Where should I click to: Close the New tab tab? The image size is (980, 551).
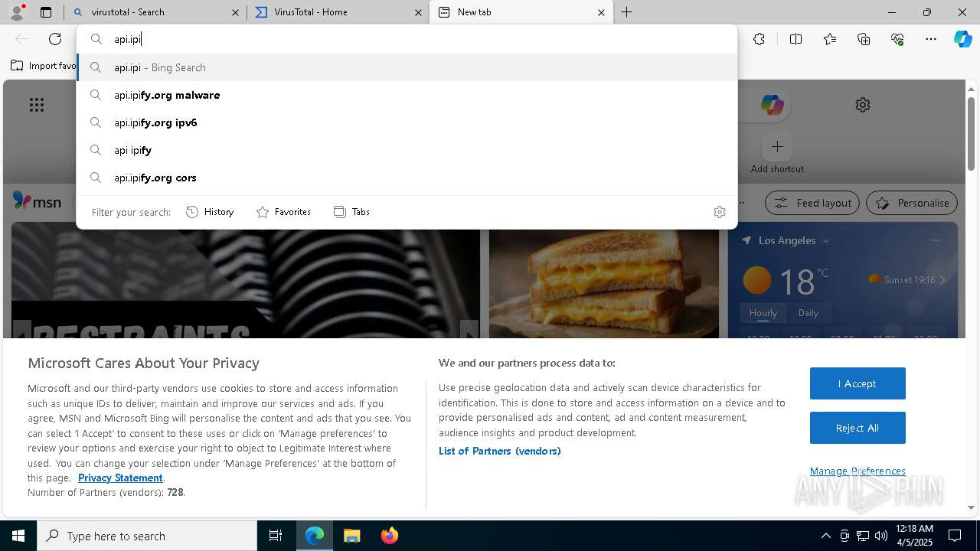(601, 12)
